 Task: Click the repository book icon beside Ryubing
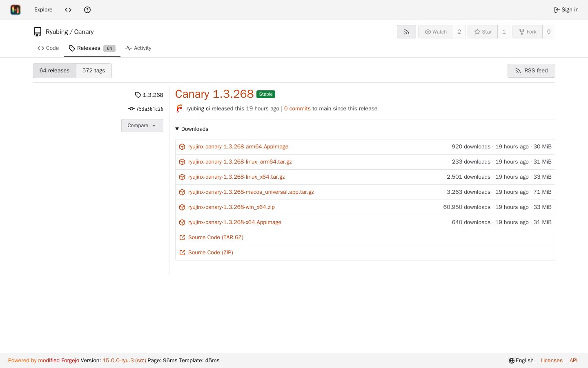pyautogui.click(x=38, y=32)
